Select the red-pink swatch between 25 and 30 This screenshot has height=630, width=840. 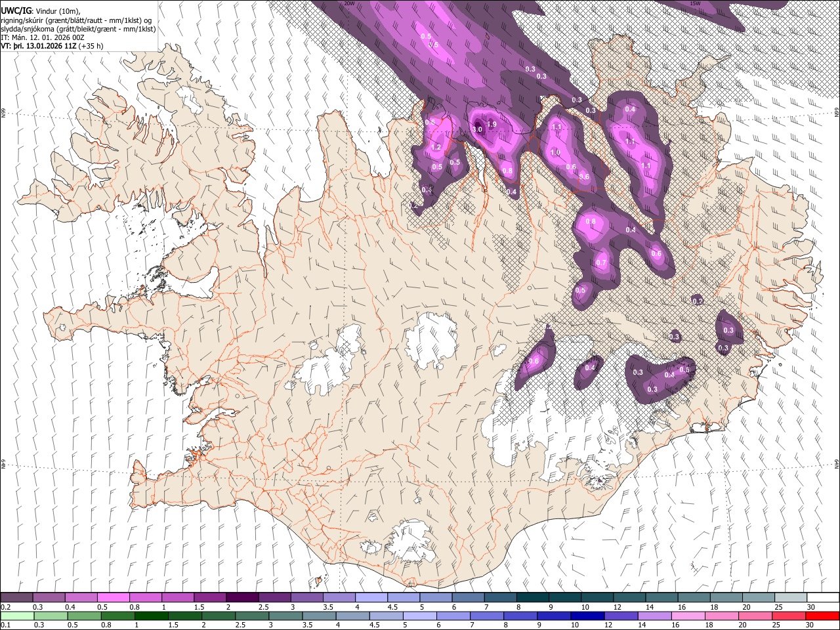[x=790, y=616]
